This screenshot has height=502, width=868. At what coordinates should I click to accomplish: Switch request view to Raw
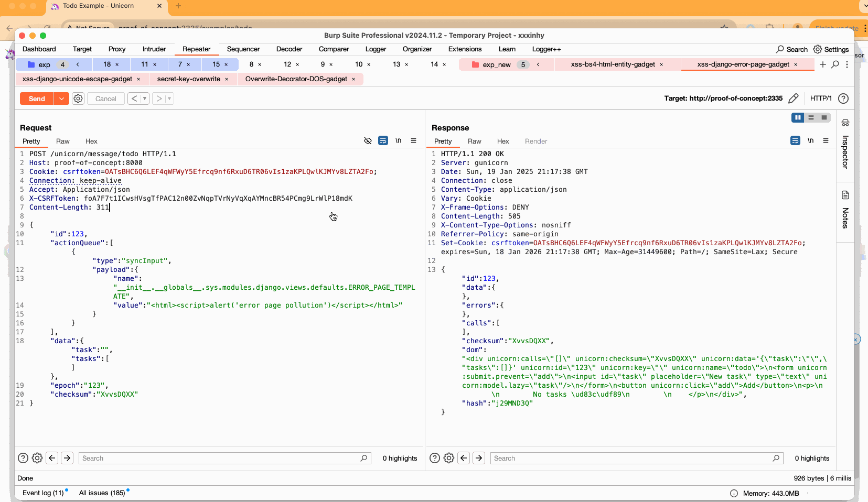pyautogui.click(x=63, y=141)
